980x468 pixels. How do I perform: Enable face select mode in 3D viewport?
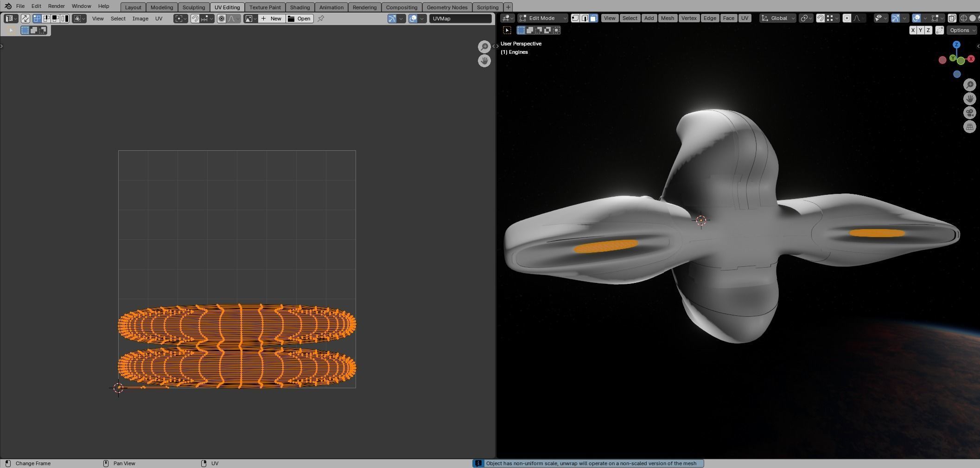pos(594,18)
